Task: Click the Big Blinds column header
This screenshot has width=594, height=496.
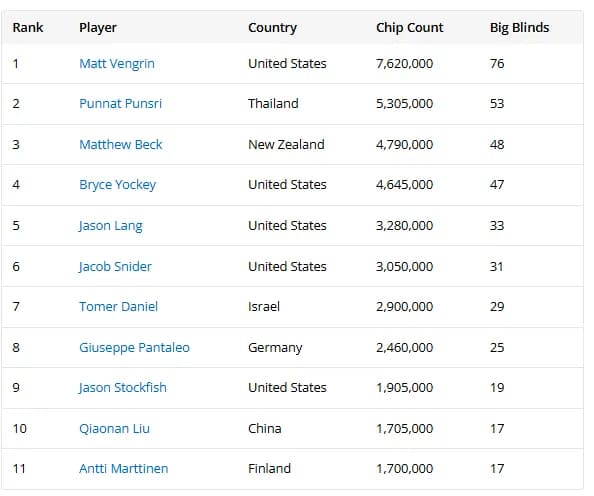Action: (519, 28)
